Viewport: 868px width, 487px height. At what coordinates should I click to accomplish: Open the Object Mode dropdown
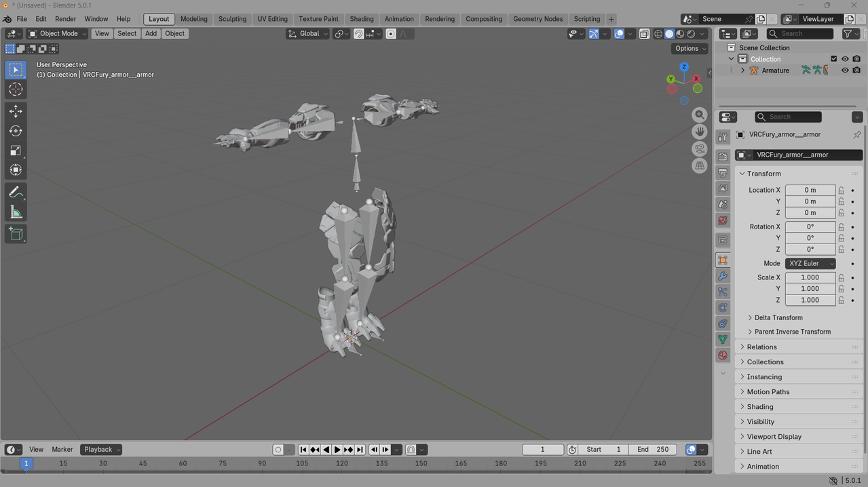pos(57,33)
